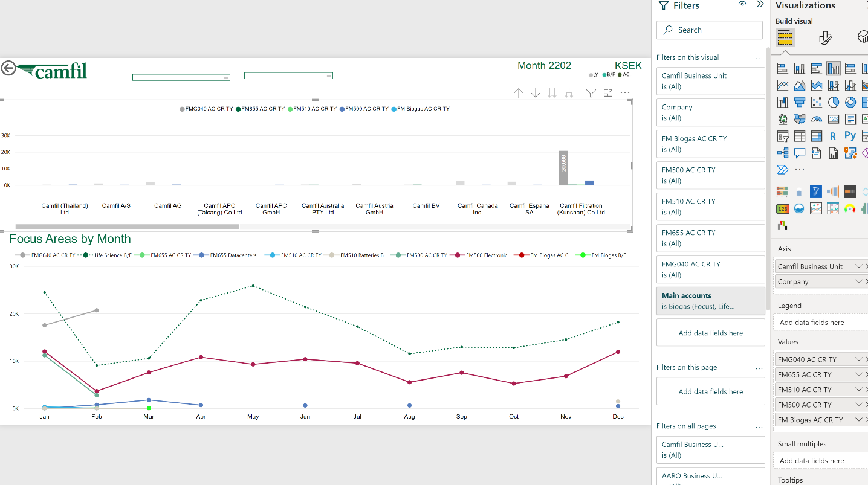Image resolution: width=868 pixels, height=485 pixels.
Task: Turn on drill down mode arrow
Action: click(535, 93)
